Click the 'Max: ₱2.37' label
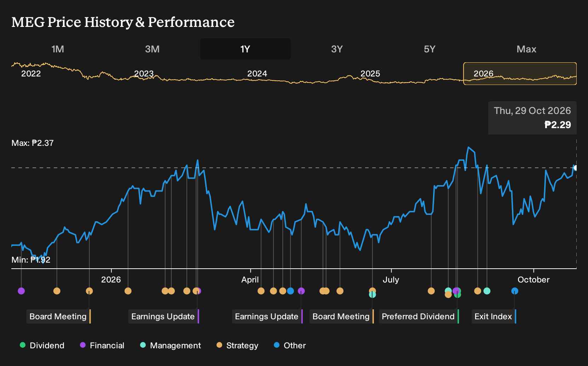Screen dimensions: 588x366 pyautogui.click(x=33, y=143)
